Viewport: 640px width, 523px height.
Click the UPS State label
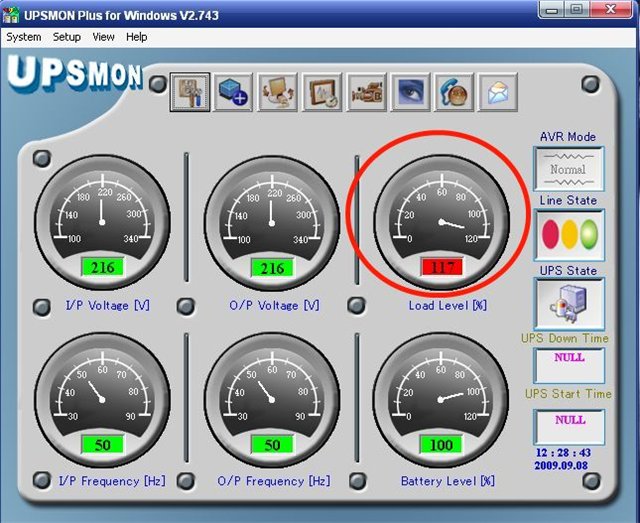tap(568, 271)
